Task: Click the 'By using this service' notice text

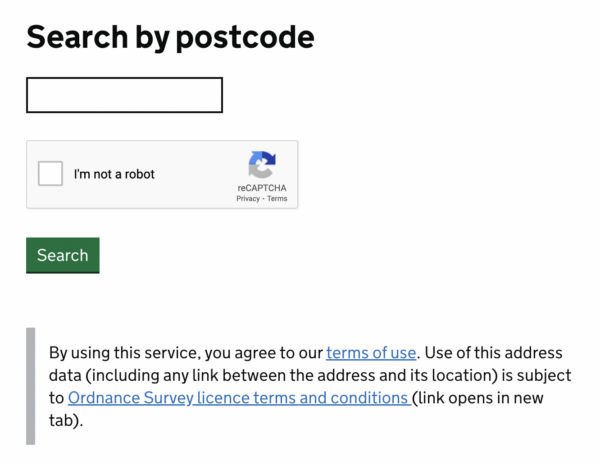Action: (x=186, y=353)
